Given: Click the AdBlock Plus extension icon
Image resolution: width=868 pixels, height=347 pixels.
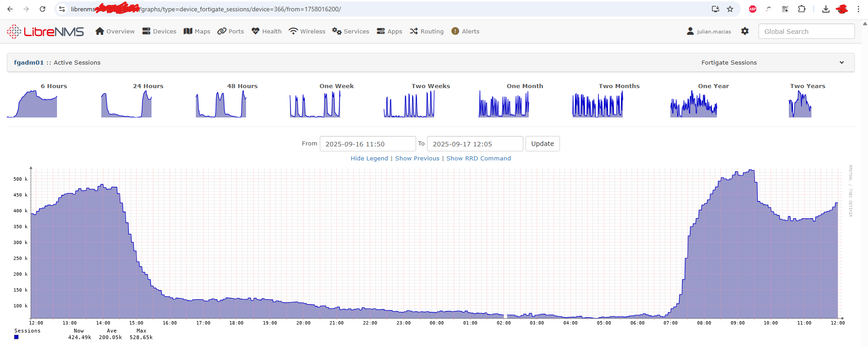Looking at the screenshot, I should click(x=753, y=9).
